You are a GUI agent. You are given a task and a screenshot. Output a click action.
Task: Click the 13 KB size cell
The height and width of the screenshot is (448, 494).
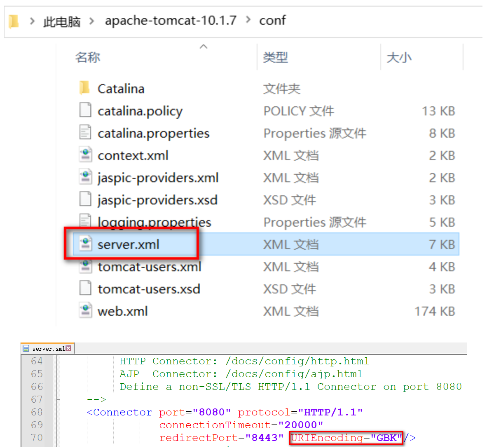tap(438, 111)
